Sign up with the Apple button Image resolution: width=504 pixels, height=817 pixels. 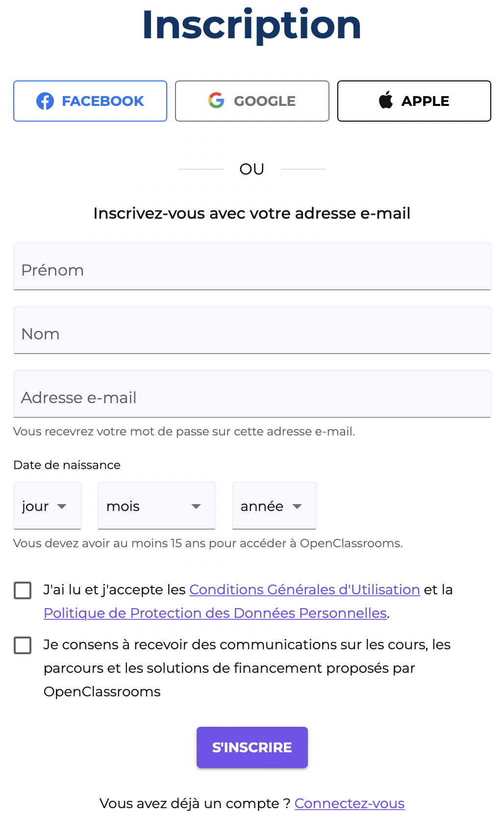(x=414, y=101)
